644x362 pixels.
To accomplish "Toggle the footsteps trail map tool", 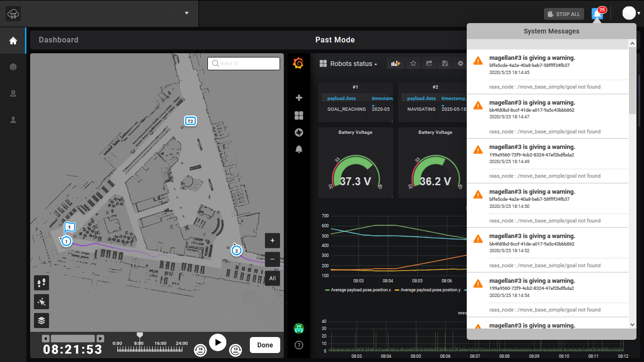I will coord(41,283).
